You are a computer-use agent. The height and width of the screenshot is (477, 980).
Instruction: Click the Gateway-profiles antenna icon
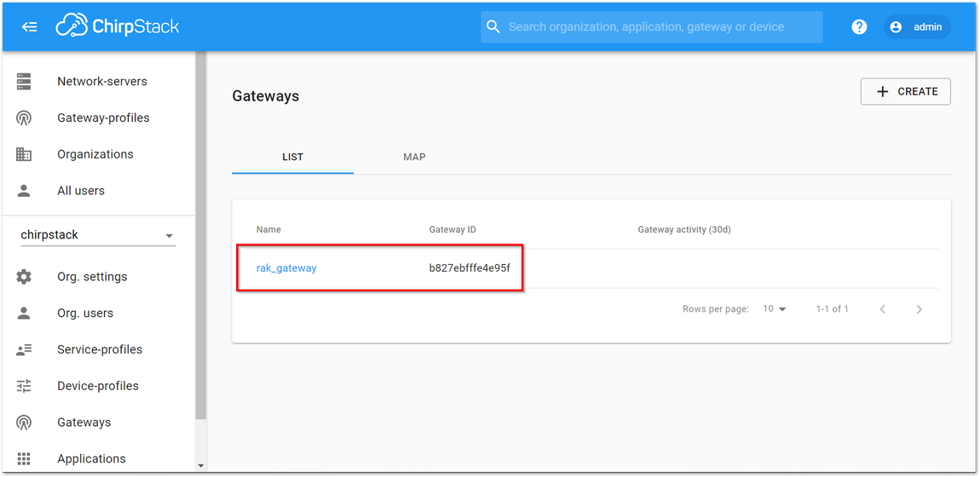24,118
